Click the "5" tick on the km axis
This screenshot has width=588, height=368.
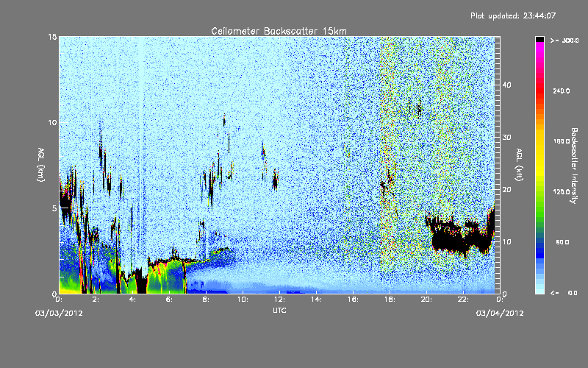pos(54,208)
